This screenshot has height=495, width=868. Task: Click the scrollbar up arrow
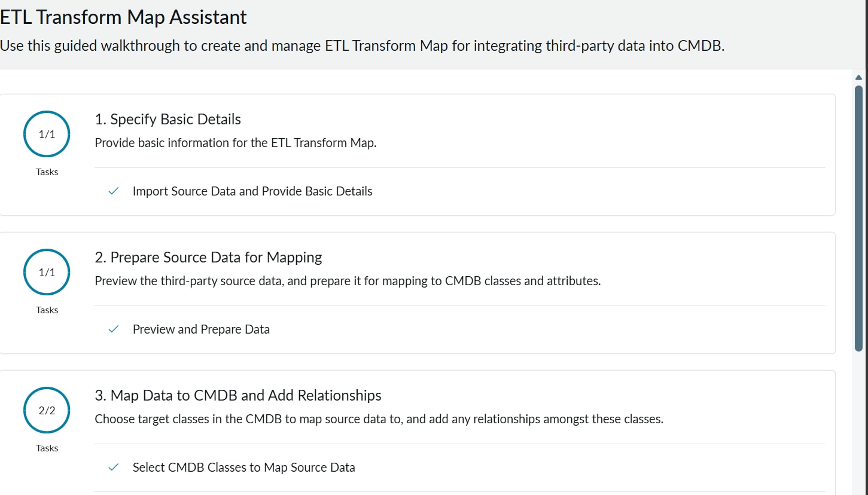859,77
